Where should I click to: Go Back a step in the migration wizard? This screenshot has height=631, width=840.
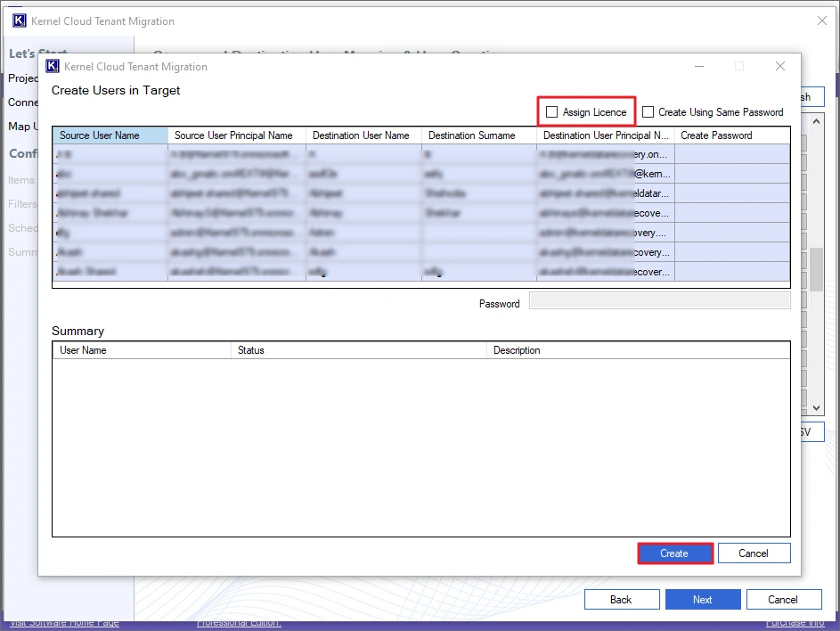621,599
